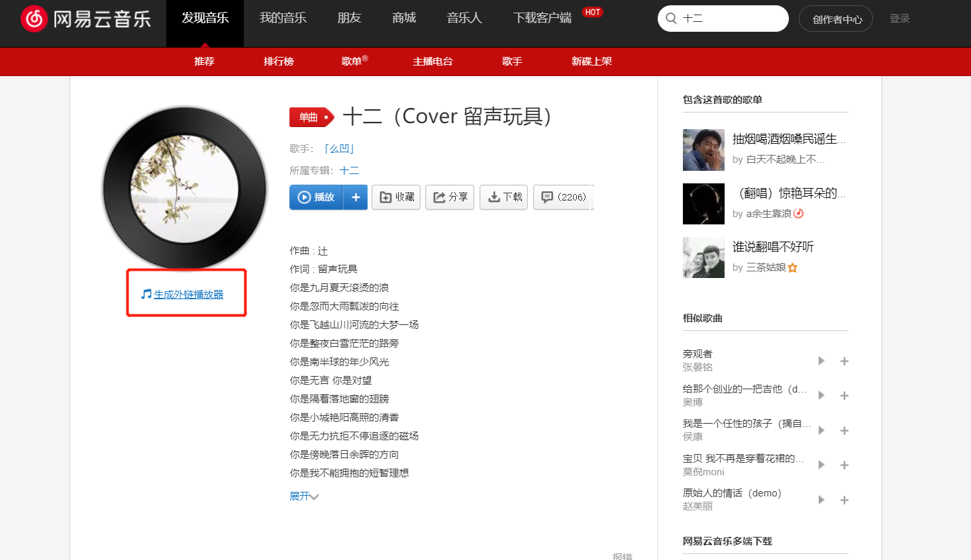Click the play icon on the 播放 button
The image size is (971, 560).
(305, 197)
